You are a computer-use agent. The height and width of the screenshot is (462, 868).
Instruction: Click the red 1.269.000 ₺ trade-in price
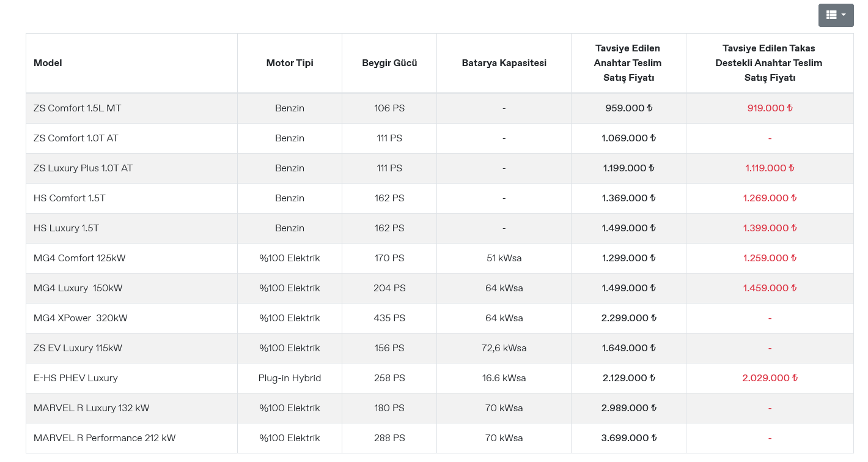tap(770, 198)
